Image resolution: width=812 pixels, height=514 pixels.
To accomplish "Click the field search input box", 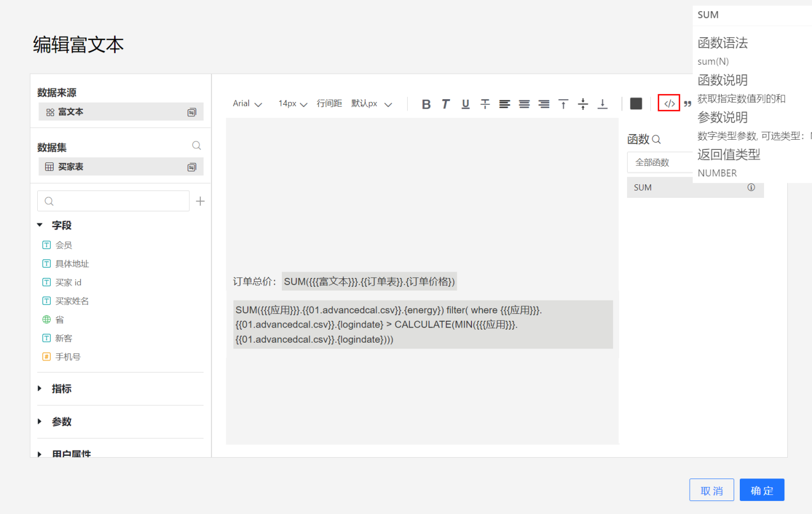I will point(113,201).
